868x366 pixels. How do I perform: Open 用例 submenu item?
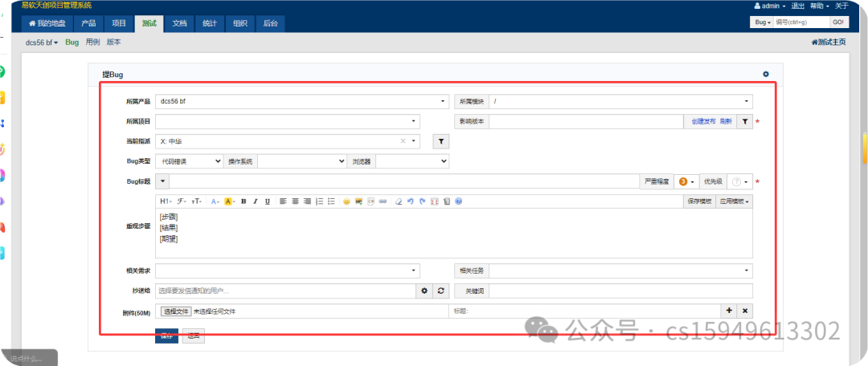[93, 42]
